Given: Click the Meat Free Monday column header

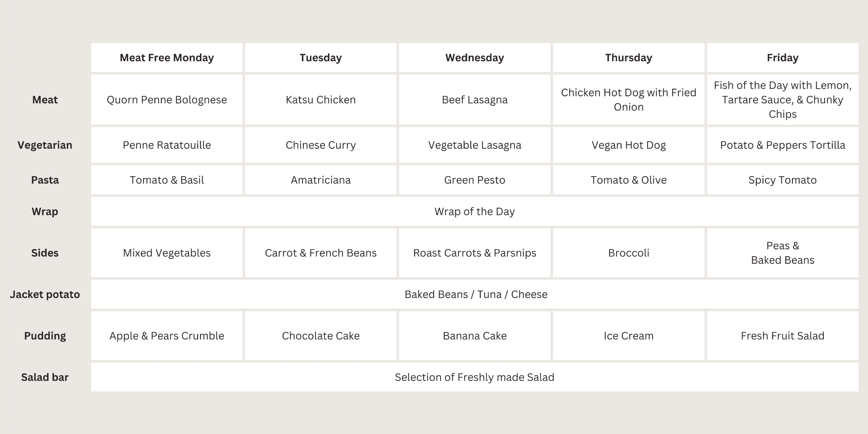Looking at the screenshot, I should click(x=167, y=58).
